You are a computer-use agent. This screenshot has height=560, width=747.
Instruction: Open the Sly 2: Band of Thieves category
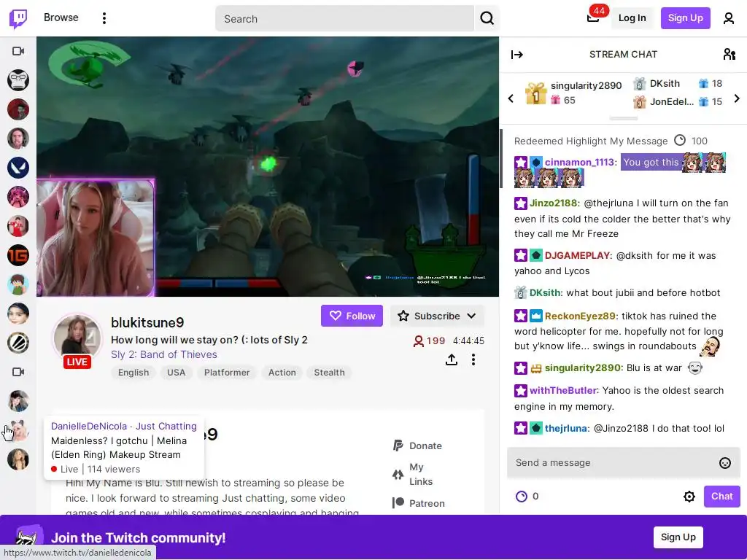164,355
